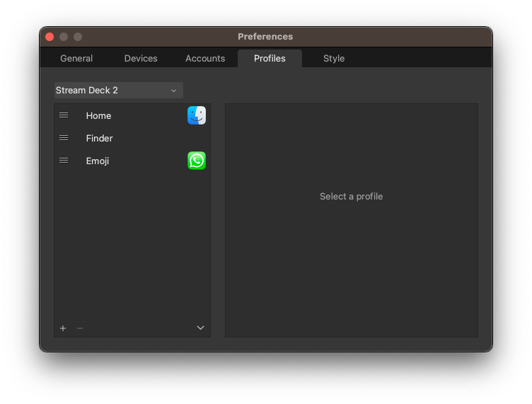Select the Home profile
Viewport: 532px width, 404px height.
pos(132,115)
